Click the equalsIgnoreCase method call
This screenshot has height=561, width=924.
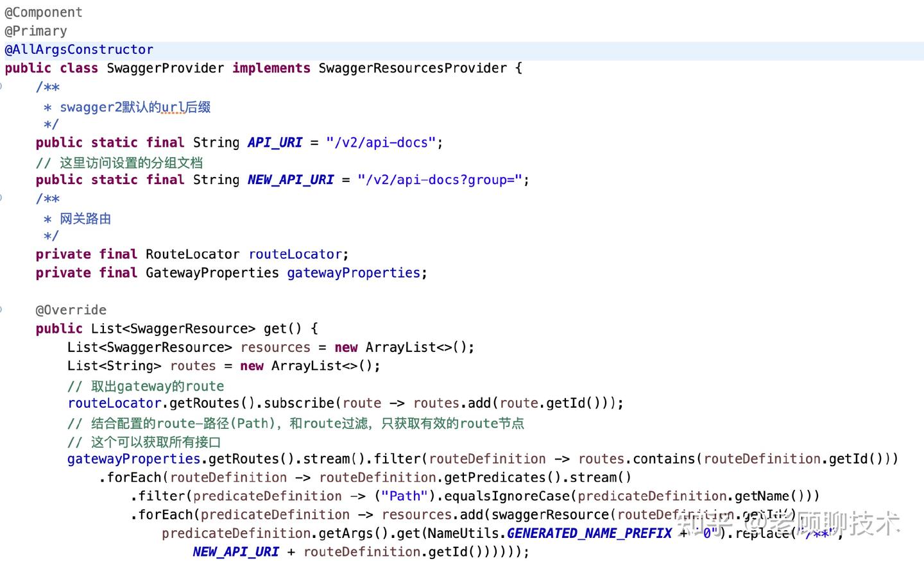pos(507,496)
